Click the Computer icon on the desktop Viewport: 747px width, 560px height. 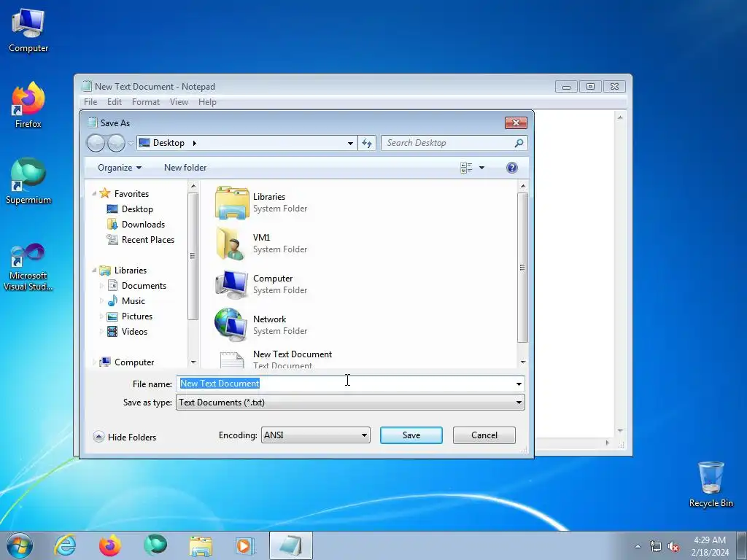click(28, 23)
